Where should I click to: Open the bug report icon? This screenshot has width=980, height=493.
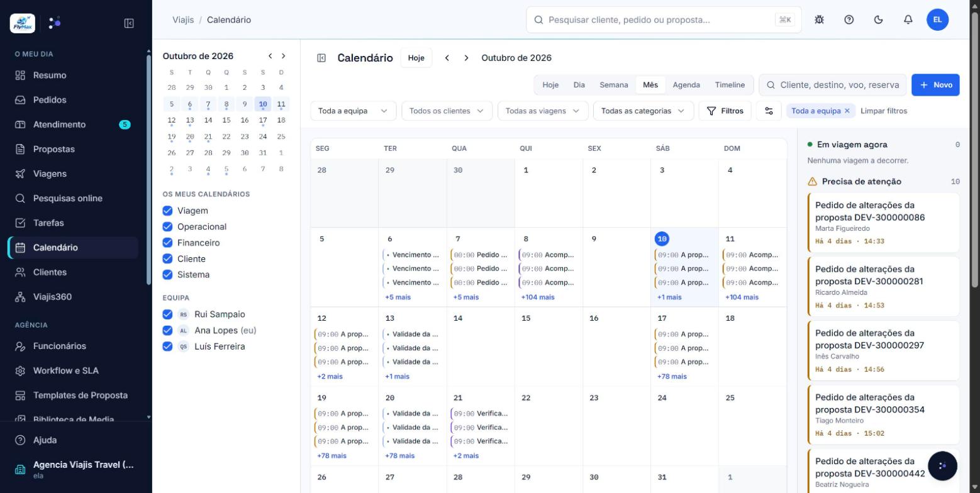coord(819,19)
